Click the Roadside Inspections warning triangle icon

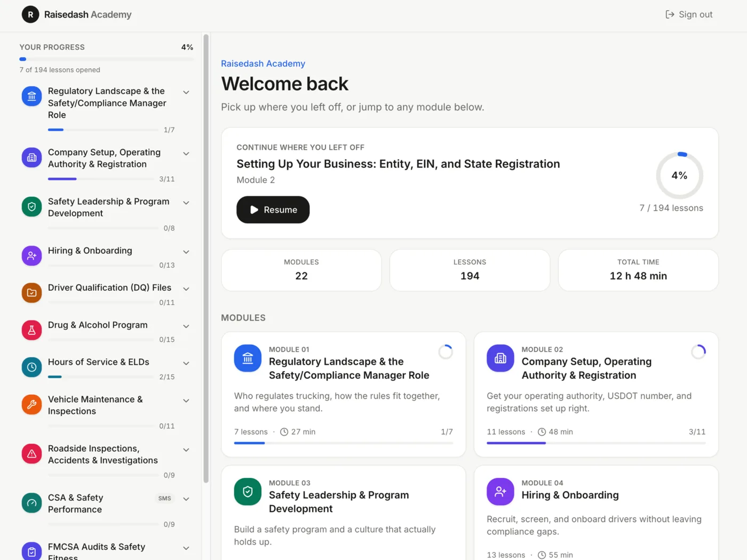pos(31,454)
